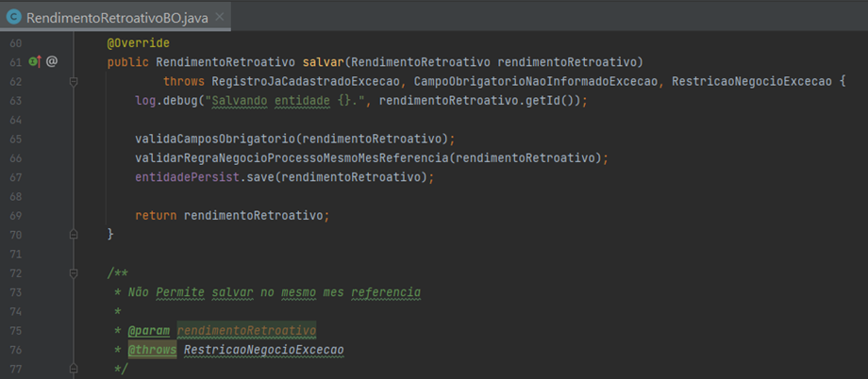This screenshot has width=868, height=379.
Task: Click the @ gutter marker on line 61
Action: coord(52,61)
